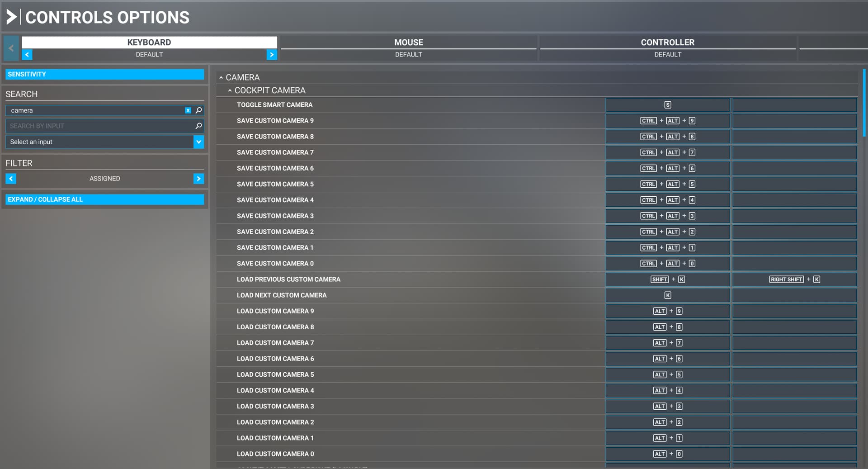
Task: Click the magnifier icon in the search field
Action: click(x=198, y=110)
